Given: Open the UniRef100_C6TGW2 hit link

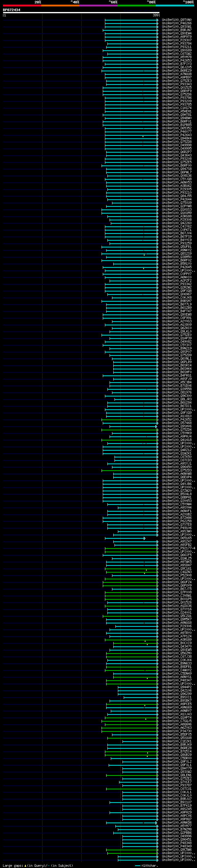Looking at the screenshot, I should click(x=177, y=54).
